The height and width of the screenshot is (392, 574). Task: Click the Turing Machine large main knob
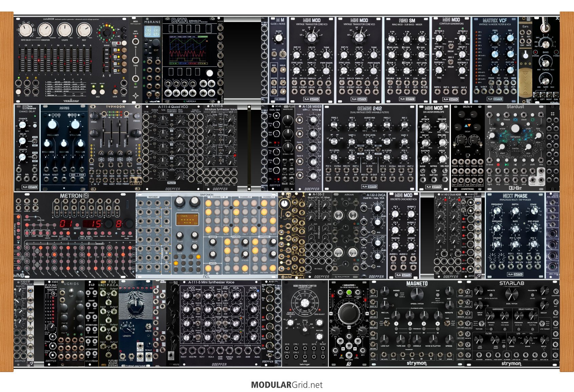pos(136,306)
